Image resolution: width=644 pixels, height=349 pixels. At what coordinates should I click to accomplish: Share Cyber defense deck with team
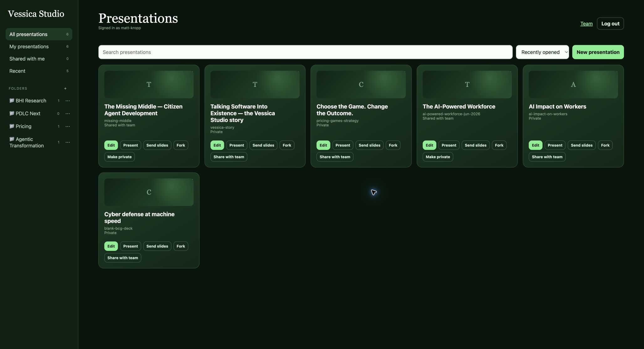[123, 258]
